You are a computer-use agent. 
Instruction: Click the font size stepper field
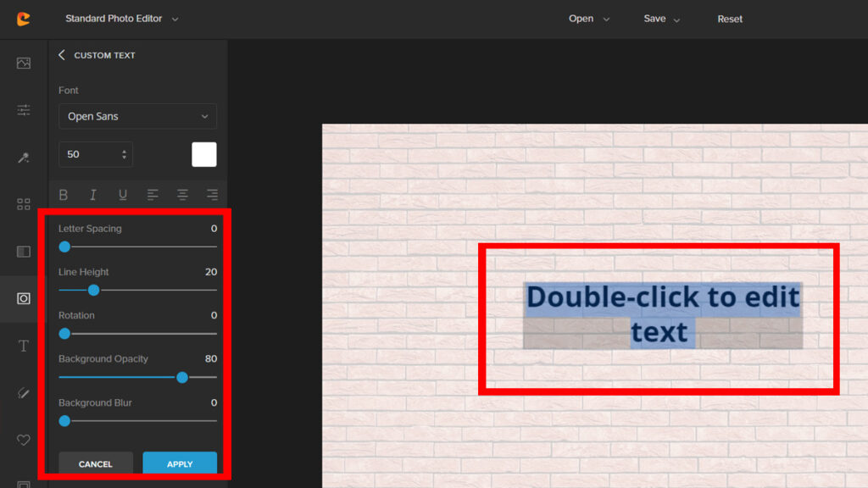[x=95, y=154]
